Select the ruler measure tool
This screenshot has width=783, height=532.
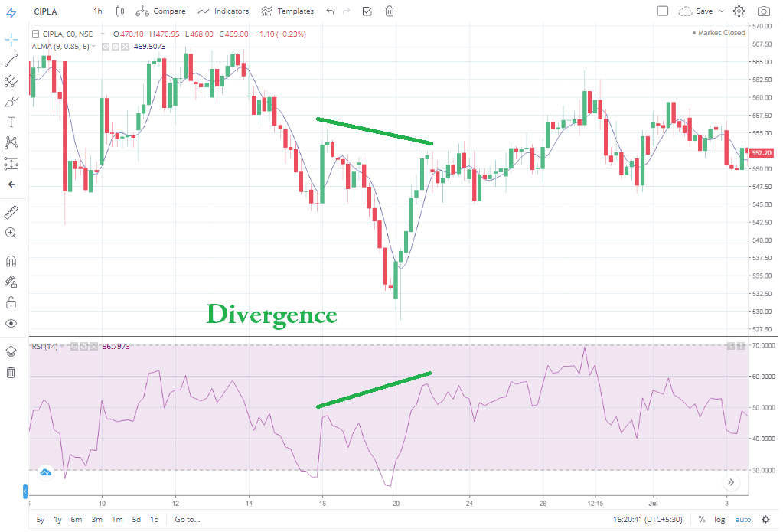11,212
